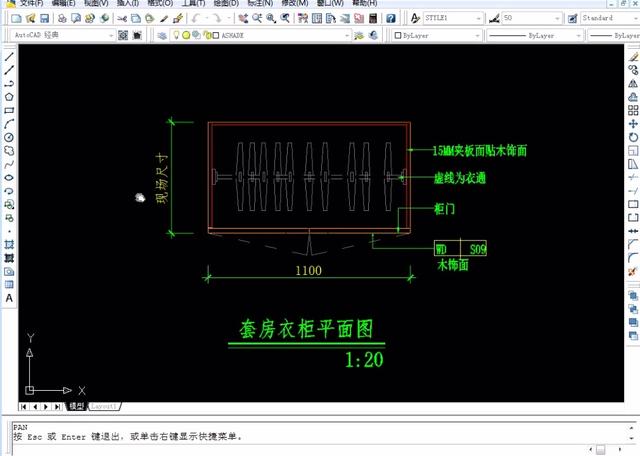Select the Circle tool
The image size is (640, 456).
tap(9, 137)
